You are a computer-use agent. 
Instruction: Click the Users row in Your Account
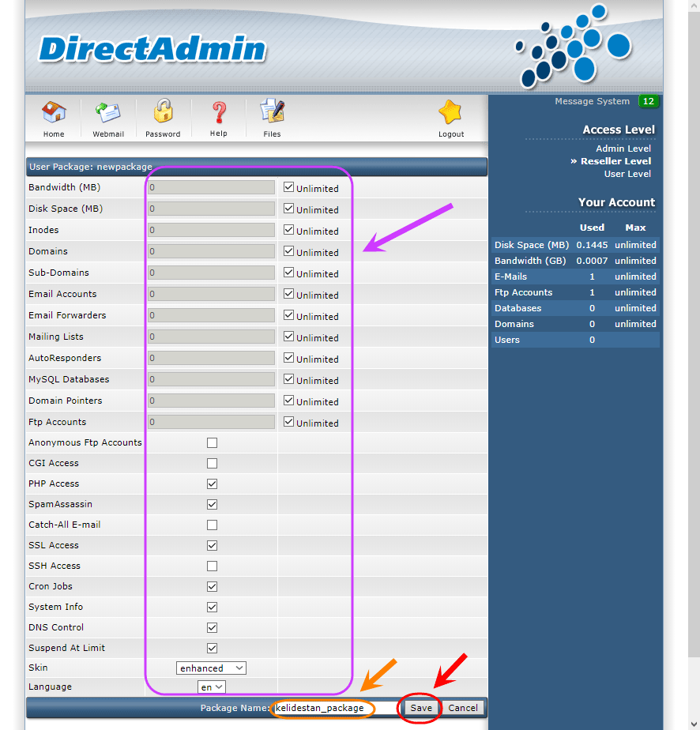pos(575,340)
